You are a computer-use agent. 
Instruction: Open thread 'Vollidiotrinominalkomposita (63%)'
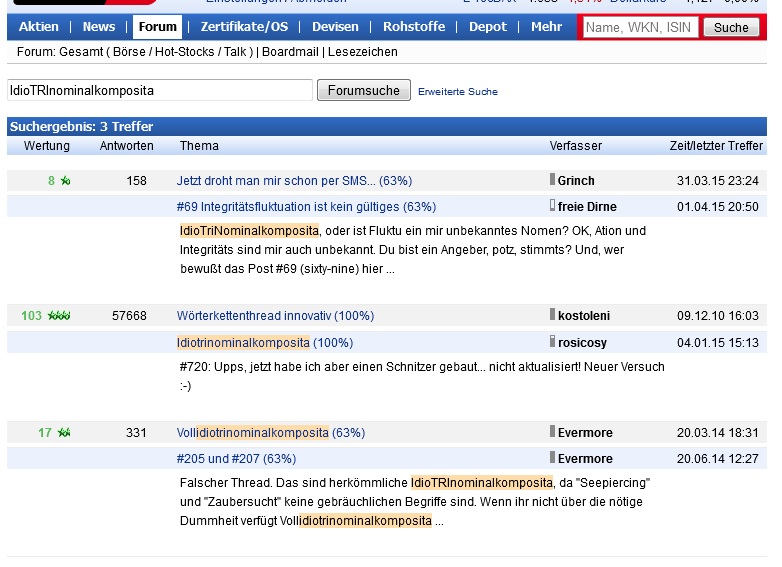pos(271,432)
